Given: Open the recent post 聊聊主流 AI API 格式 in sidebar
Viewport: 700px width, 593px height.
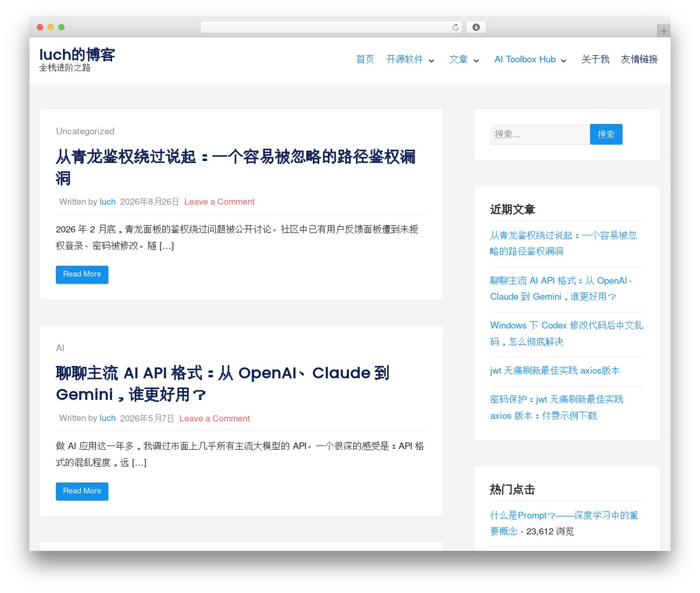Looking at the screenshot, I should pyautogui.click(x=562, y=289).
